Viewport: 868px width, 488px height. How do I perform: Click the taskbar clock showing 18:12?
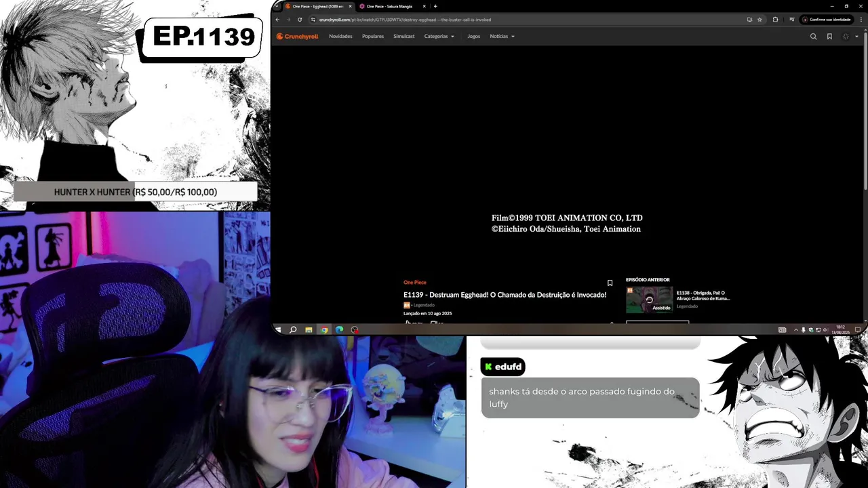pyautogui.click(x=841, y=329)
